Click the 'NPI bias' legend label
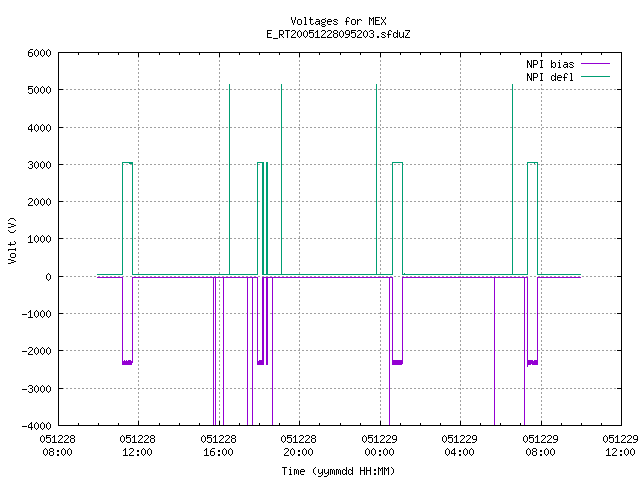640x480 pixels. [x=550, y=64]
